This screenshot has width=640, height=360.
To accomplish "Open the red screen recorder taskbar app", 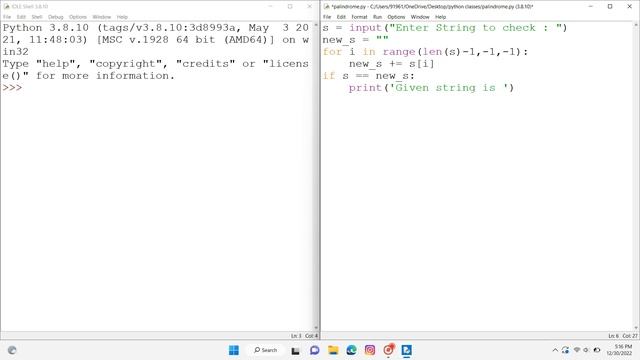I will pos(388,350).
